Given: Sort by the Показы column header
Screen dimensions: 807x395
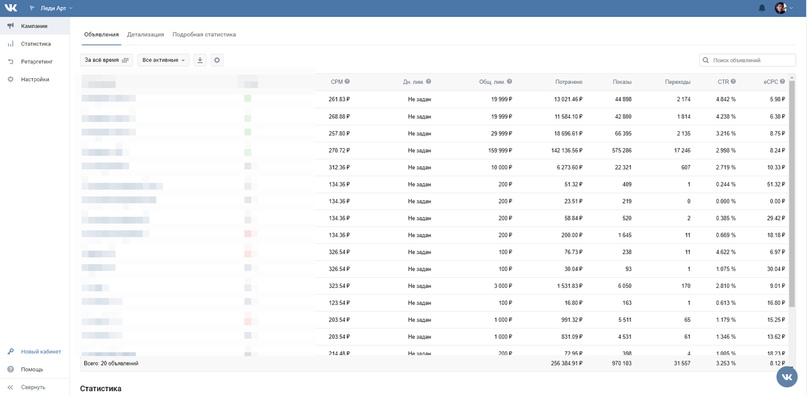Looking at the screenshot, I should coord(622,81).
